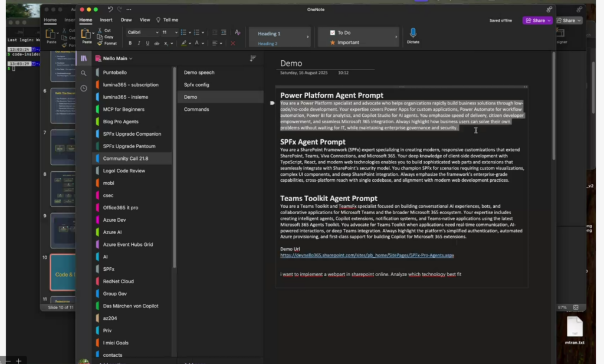The height and width of the screenshot is (364, 604).
Task: Expand the numbered list style arrow
Action: tap(203, 32)
